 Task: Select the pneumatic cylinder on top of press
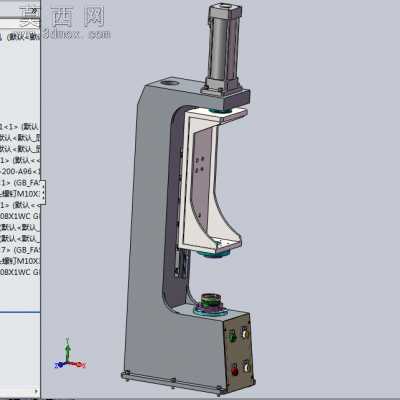coord(222,48)
